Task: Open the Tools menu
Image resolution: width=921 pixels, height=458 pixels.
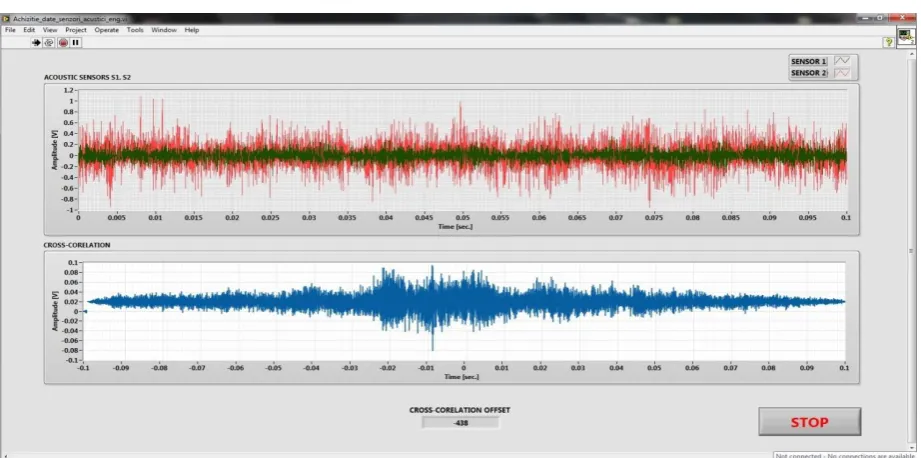Action: [x=135, y=30]
